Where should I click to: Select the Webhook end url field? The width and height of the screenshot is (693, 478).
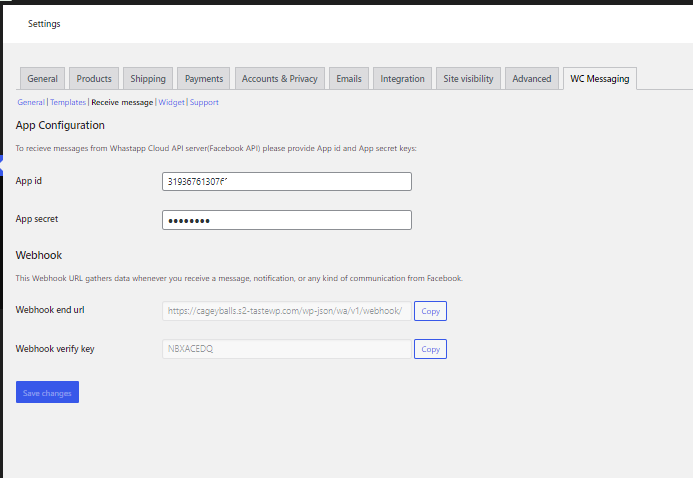click(287, 311)
